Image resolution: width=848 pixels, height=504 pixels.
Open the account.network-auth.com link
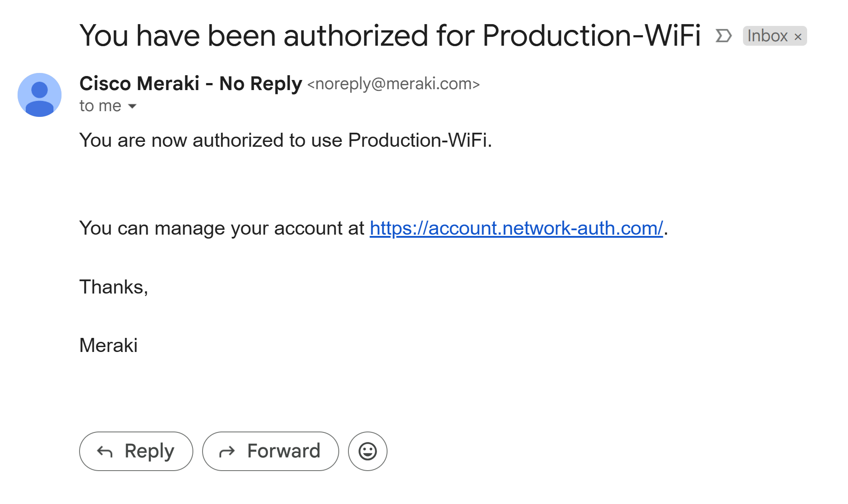pyautogui.click(x=516, y=228)
